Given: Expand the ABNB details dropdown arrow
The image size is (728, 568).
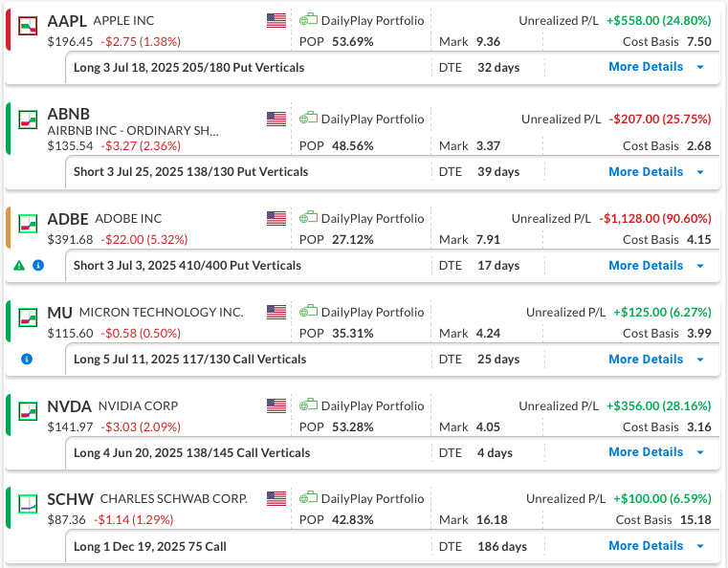Looking at the screenshot, I should point(700,172).
